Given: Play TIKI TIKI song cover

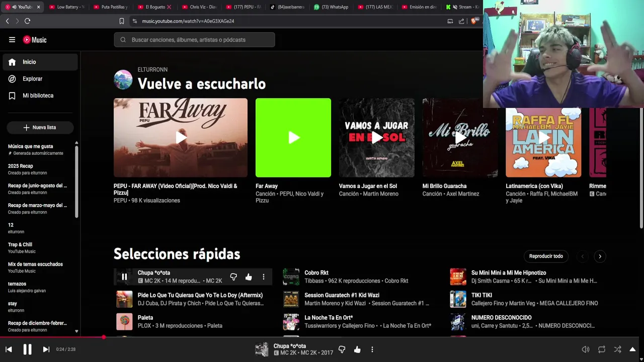Looking at the screenshot, I should click(x=458, y=299).
